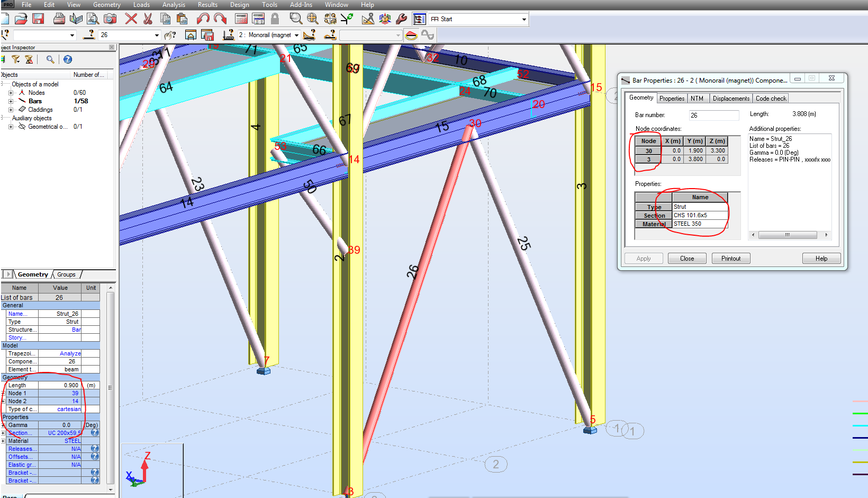Viewport: 868px width, 498px height.
Task: Open the Start layout dropdown
Action: (x=524, y=19)
